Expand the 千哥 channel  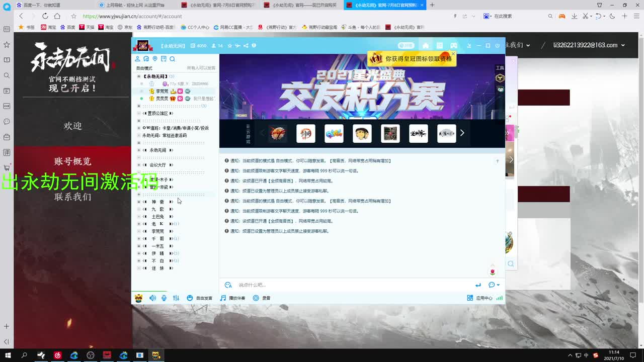(139, 239)
